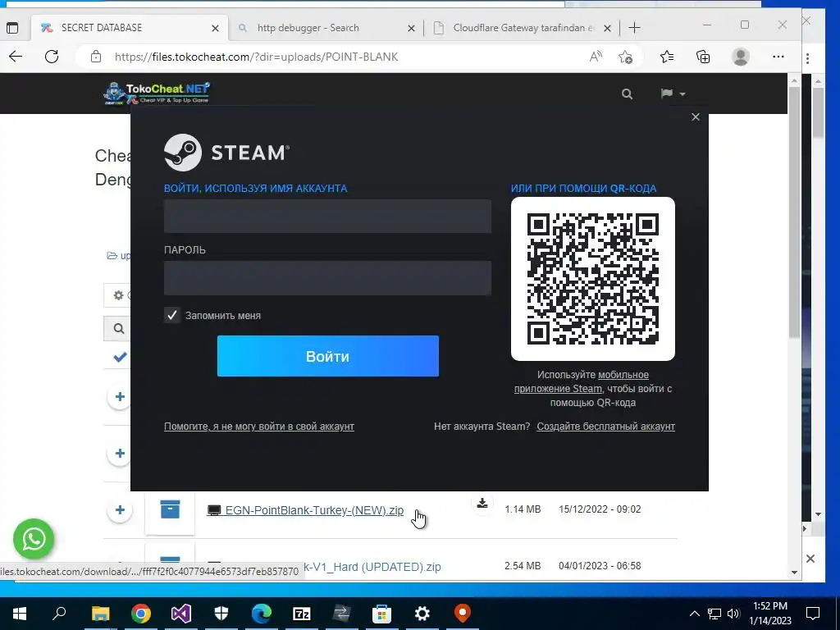Screen dimensions: 840x630
Task: Switch to the Cloudflare Gateway tab
Action: click(523, 28)
